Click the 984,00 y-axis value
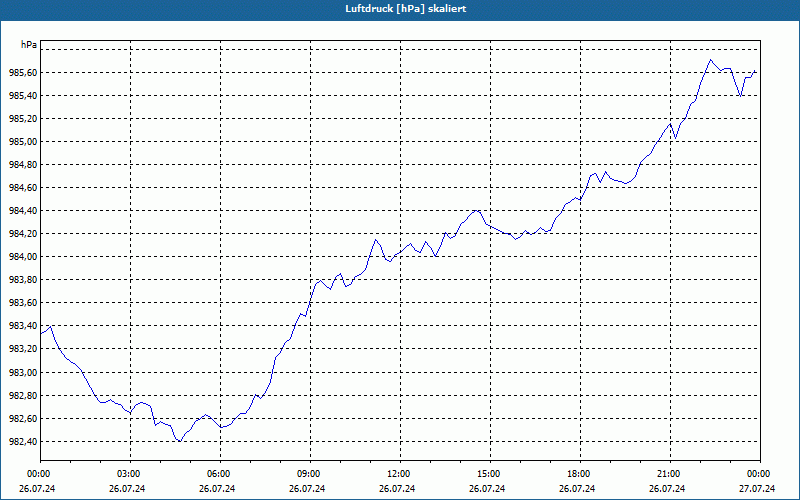Image resolution: width=800 pixels, height=500 pixels. [x=23, y=257]
